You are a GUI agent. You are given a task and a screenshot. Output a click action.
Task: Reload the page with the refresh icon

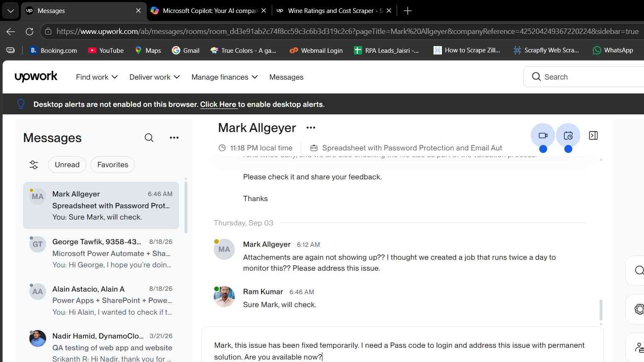pos(29,31)
